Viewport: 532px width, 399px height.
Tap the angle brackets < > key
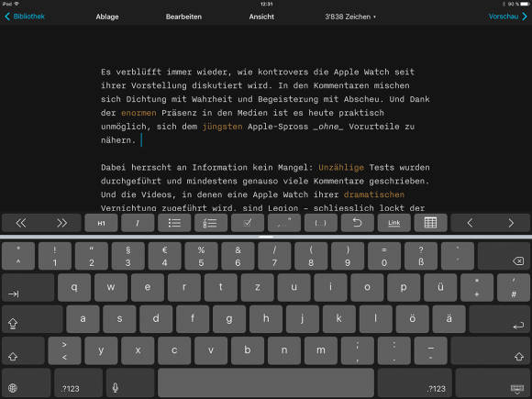click(64, 350)
